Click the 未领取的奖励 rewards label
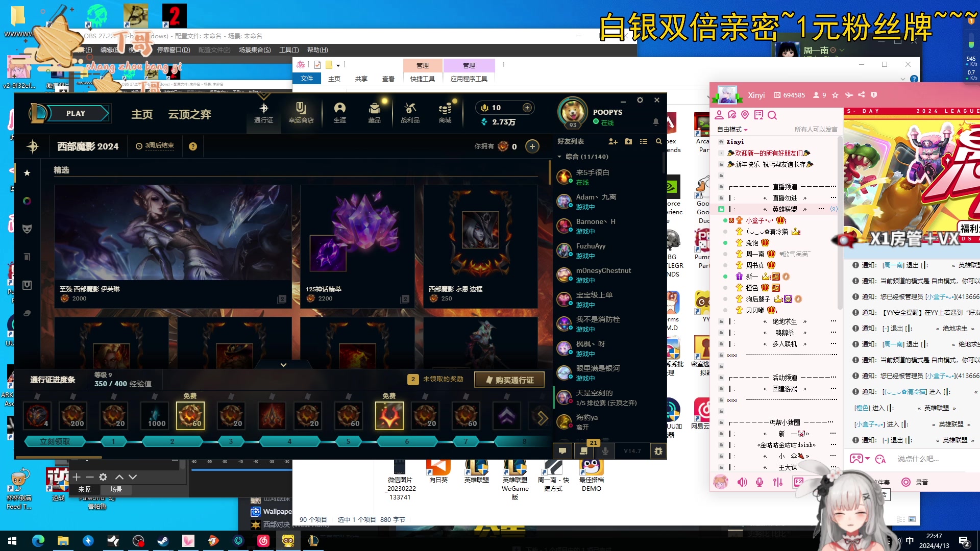Viewport: 980px width, 551px height. click(443, 379)
